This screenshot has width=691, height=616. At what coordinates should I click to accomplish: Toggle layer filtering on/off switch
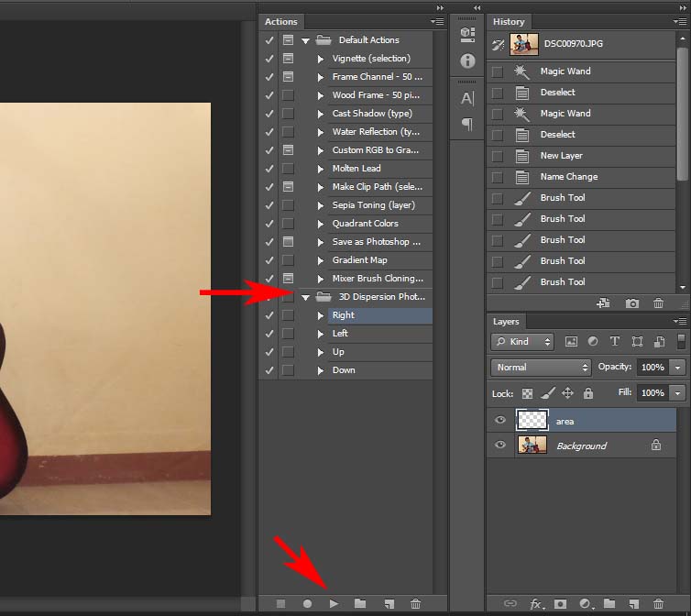[681, 341]
